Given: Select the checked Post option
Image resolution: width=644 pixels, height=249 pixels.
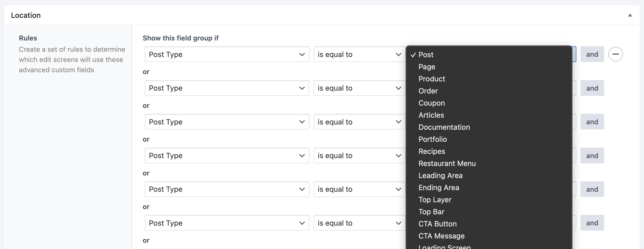Looking at the screenshot, I should [426, 55].
